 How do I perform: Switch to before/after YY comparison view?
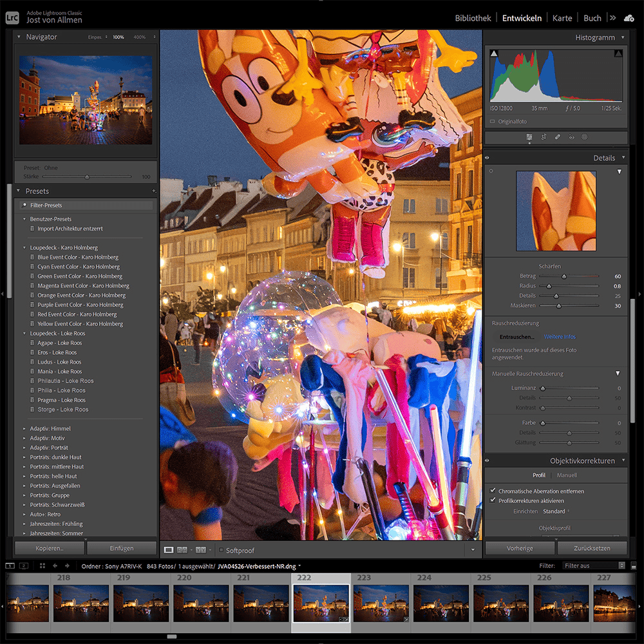point(200,550)
